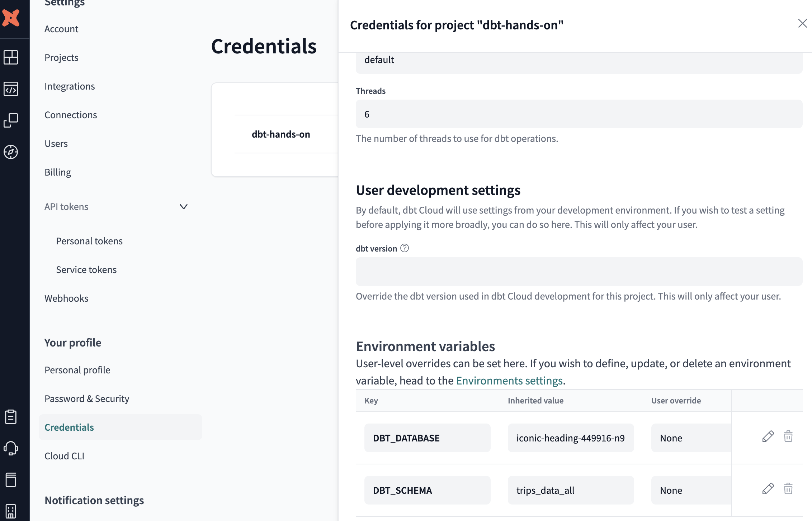Follow the Environments settings link
The width and height of the screenshot is (812, 521).
(x=509, y=381)
